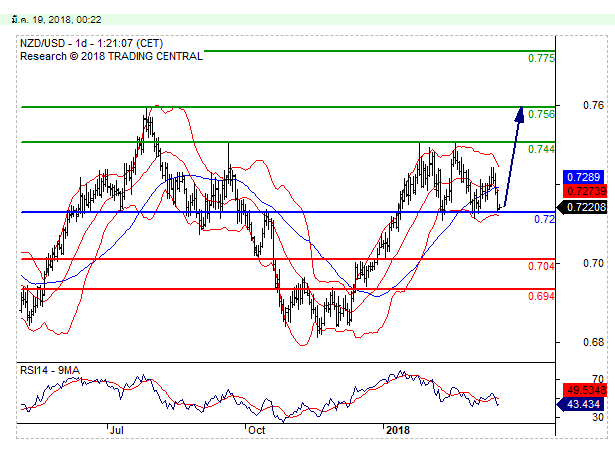Click the 'RSI14 - 9MA' indicator label
Image resolution: width=615 pixels, height=450 pixels.
point(50,370)
